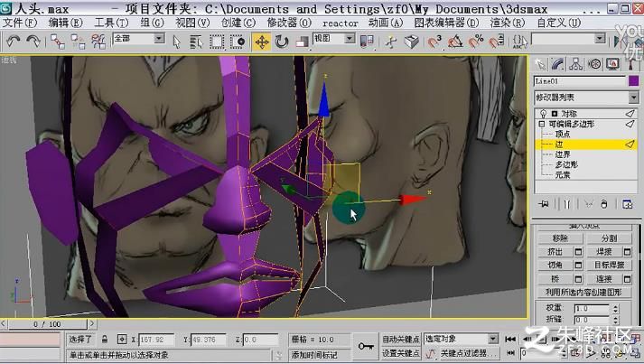
Task: Open selection filter dropdown 全部
Action: [x=138, y=39]
